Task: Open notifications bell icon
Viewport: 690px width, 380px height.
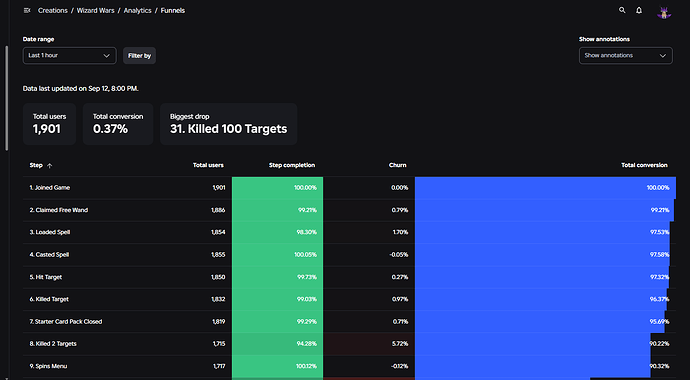Action: pyautogui.click(x=639, y=10)
